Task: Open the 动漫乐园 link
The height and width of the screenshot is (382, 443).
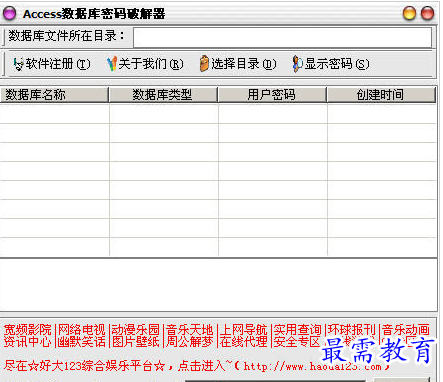Action: (x=136, y=330)
